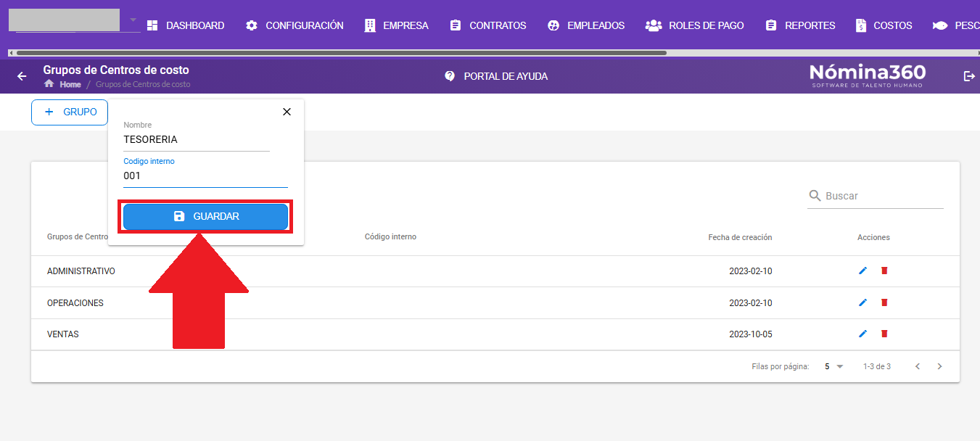The image size is (980, 441).
Task: Open the COSTOS menu
Action: (x=883, y=25)
